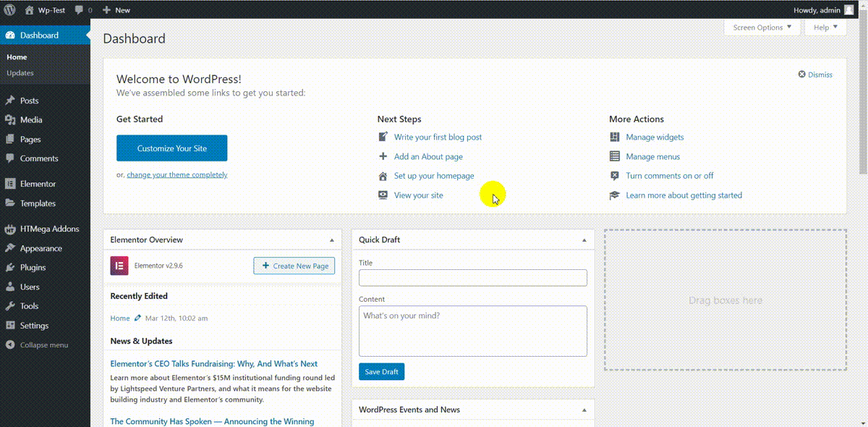Collapse the Quick Draft widget
The image size is (868, 427).
click(584, 240)
